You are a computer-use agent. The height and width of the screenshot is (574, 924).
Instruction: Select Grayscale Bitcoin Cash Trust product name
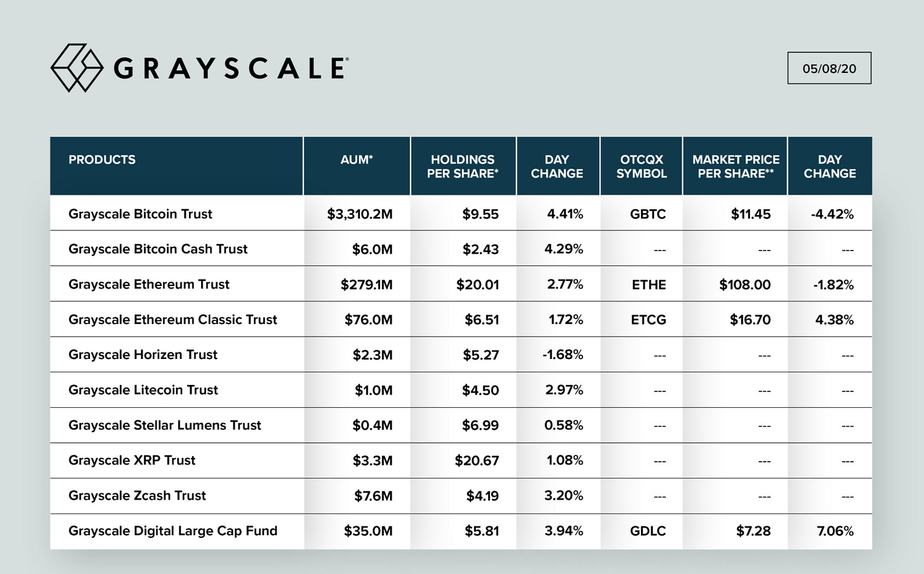coord(158,249)
